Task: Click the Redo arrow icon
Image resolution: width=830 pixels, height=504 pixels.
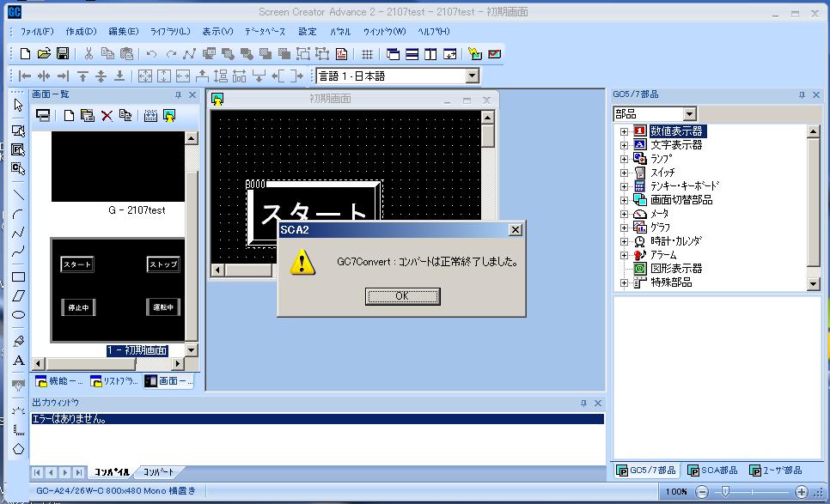Action: 170,53
